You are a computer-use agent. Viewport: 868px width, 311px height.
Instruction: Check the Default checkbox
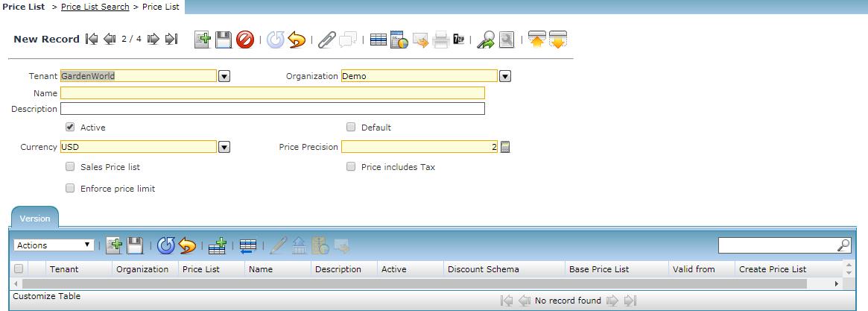[350, 127]
